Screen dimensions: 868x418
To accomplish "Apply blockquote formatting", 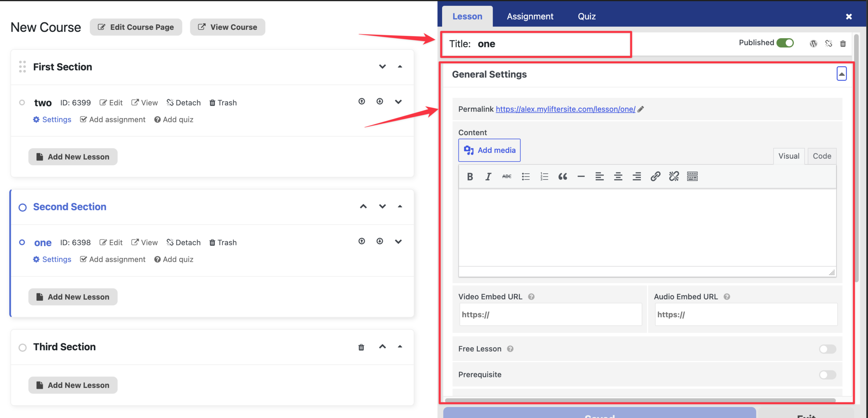I will (x=563, y=176).
